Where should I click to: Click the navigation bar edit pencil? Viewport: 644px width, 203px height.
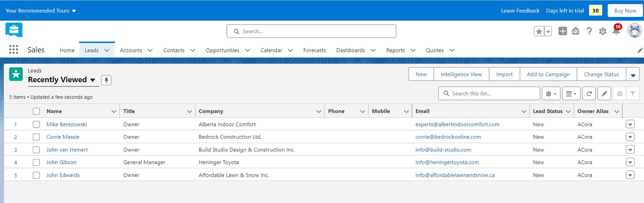pos(640,50)
